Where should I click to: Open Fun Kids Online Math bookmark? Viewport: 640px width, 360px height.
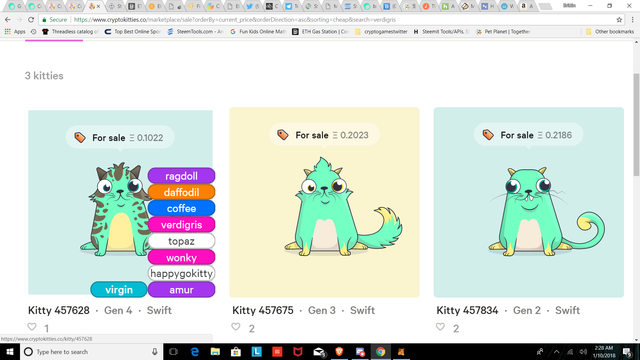click(258, 31)
